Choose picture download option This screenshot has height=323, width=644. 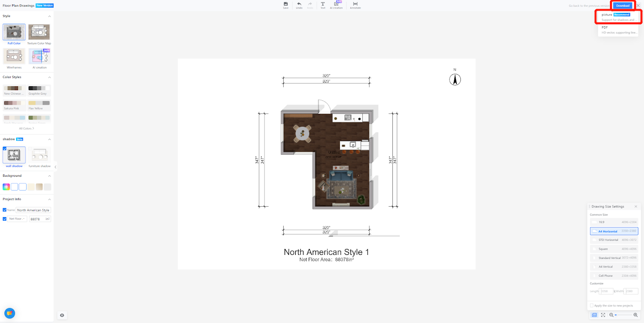pos(618,17)
